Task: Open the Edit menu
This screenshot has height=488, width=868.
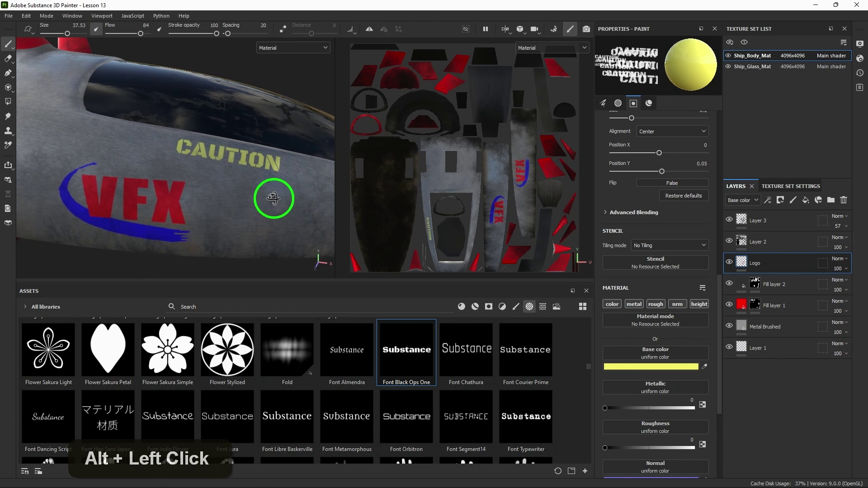Action: click(26, 15)
